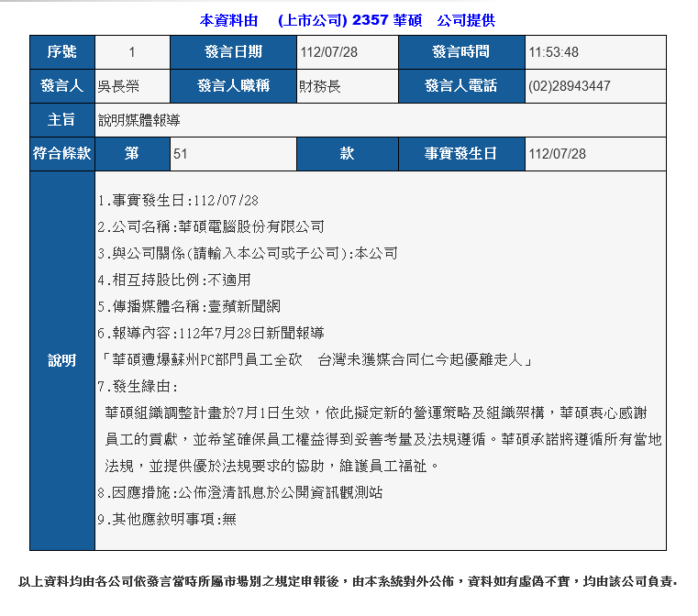Screen dimensions: 698x616
Task: Select the announcement date '112/07/28' beside 發言日期
Action: click(x=329, y=52)
